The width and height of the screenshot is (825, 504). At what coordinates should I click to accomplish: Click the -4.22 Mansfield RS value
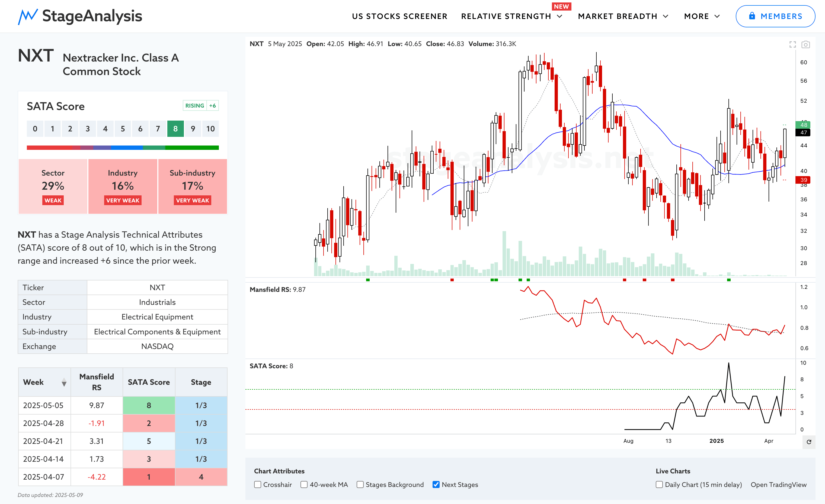97,477
